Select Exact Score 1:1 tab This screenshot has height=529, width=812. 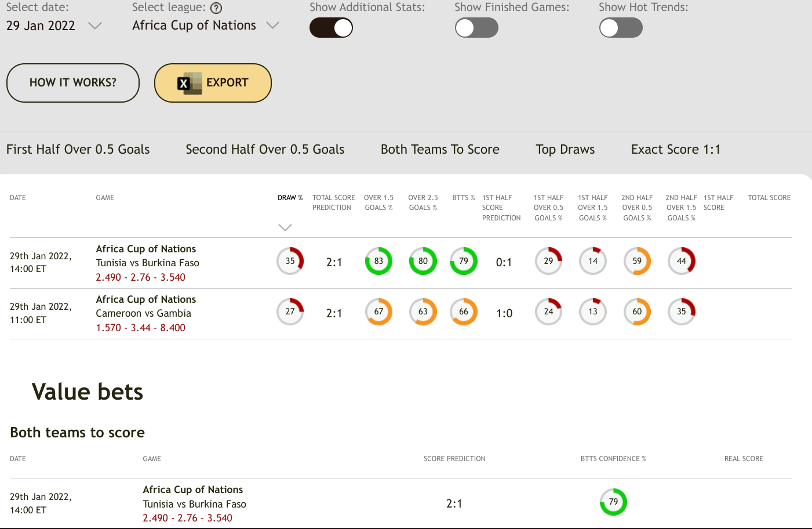pyautogui.click(x=676, y=150)
